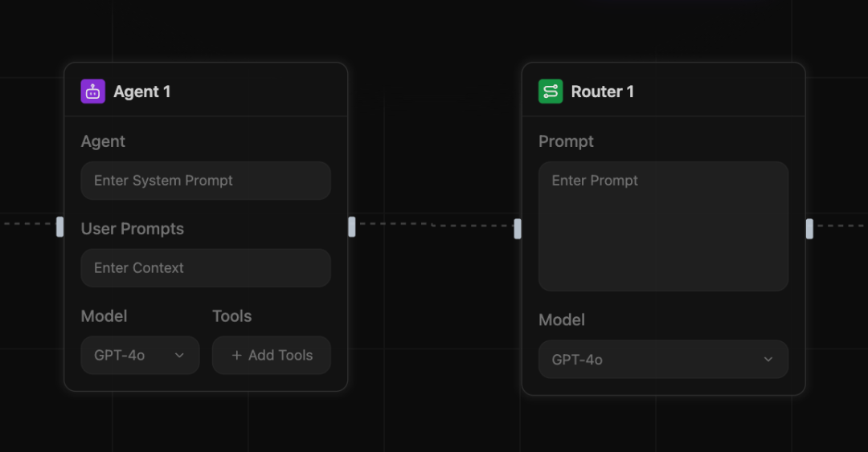The width and height of the screenshot is (868, 452).
Task: Click into the Enter Context field
Action: tap(206, 268)
